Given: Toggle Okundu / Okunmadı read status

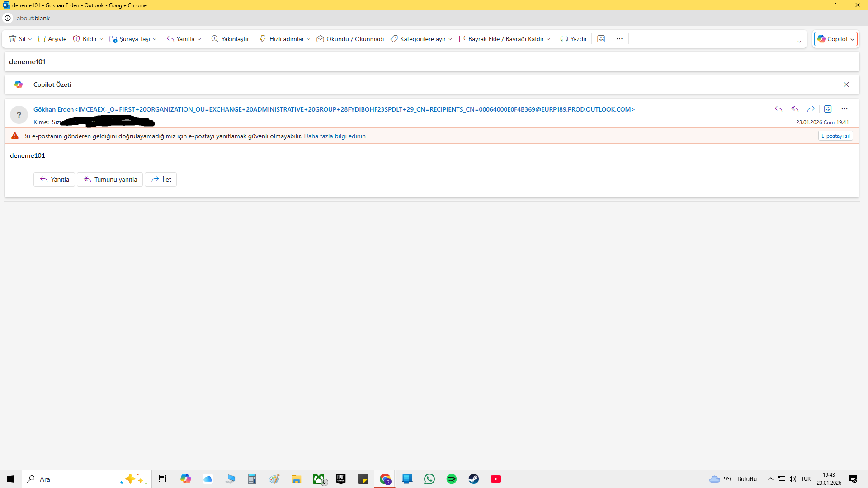Looking at the screenshot, I should click(x=350, y=39).
